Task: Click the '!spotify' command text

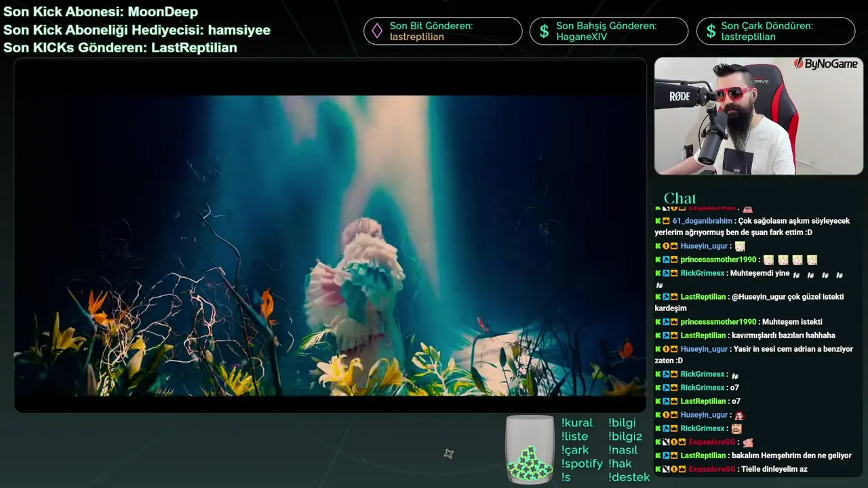Action: coord(582,464)
